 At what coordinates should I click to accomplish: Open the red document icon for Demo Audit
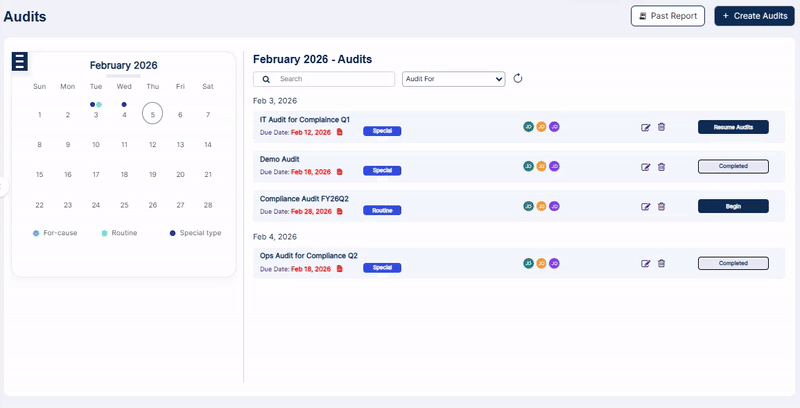click(x=340, y=172)
